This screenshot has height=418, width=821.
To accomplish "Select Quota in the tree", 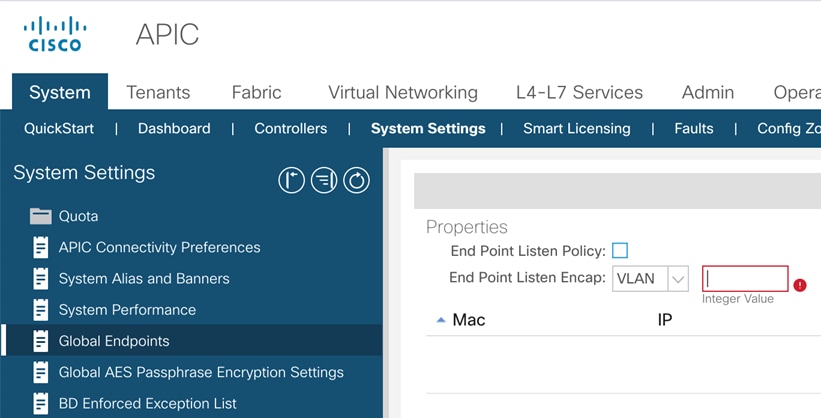I will point(78,216).
